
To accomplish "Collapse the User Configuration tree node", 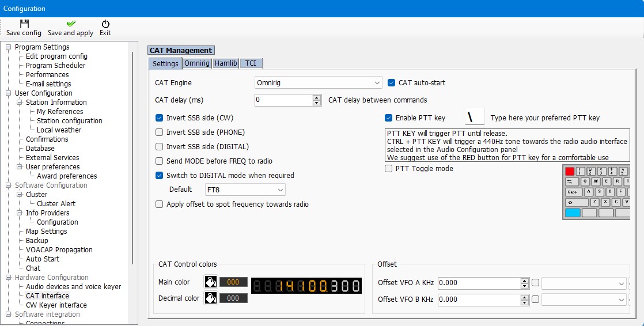I will point(9,93).
